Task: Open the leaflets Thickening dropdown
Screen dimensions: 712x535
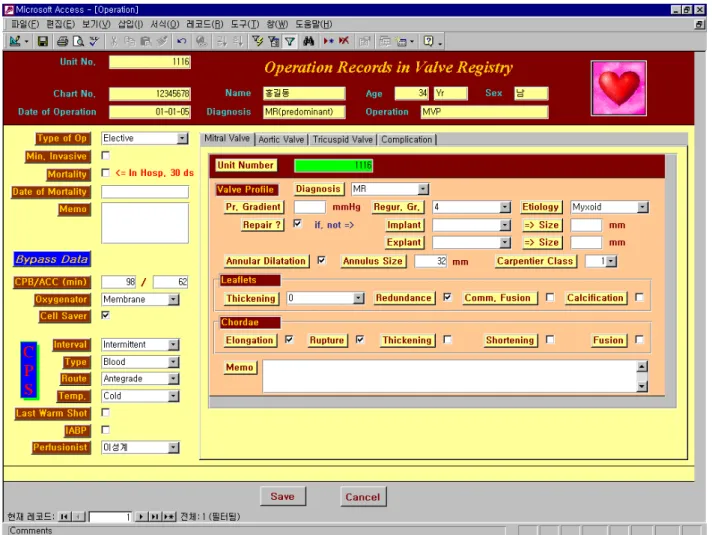Action: click(359, 298)
